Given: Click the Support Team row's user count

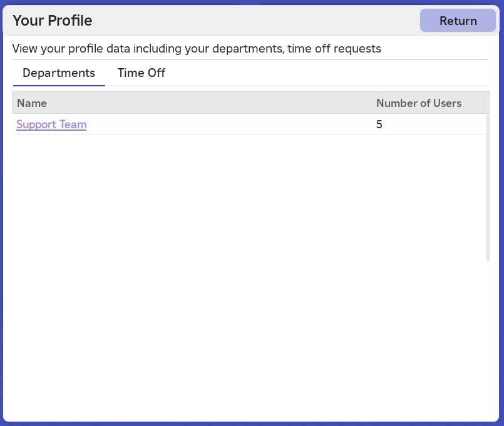Looking at the screenshot, I should (379, 124).
